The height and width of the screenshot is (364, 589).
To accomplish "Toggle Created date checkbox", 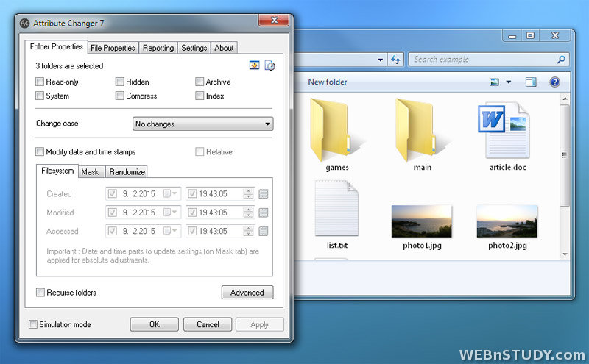I will pyautogui.click(x=113, y=193).
